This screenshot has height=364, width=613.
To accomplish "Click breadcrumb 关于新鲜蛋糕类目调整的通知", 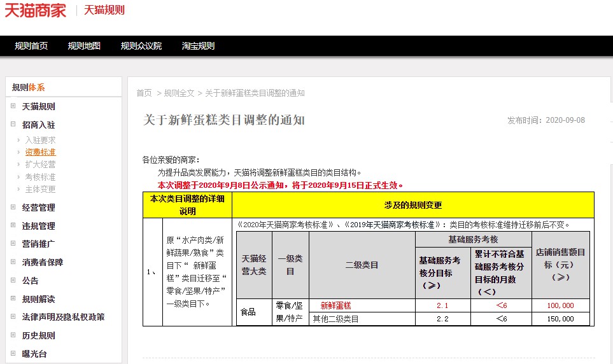I will coord(255,93).
